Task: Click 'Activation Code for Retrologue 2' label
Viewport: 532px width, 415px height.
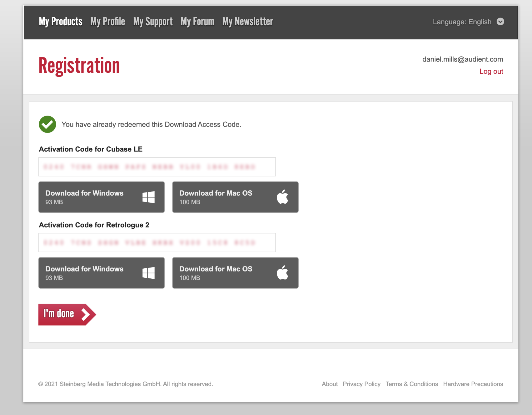Action: tap(94, 225)
